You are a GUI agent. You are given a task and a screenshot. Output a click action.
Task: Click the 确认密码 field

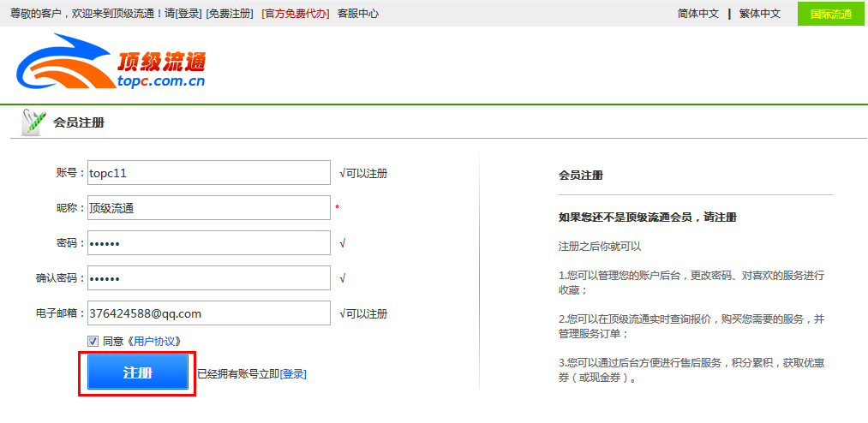[x=208, y=278]
